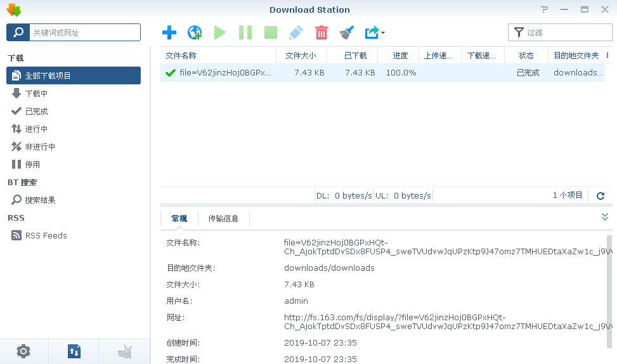Click the Edit pencil icon
Screen dimensions: 617x364
pos(296,32)
